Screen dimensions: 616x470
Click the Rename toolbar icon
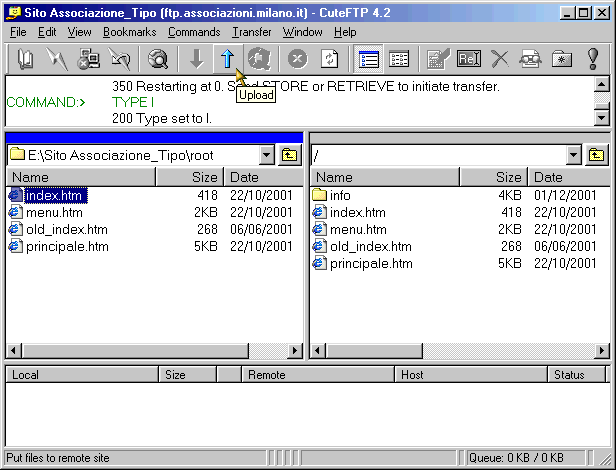point(469,59)
